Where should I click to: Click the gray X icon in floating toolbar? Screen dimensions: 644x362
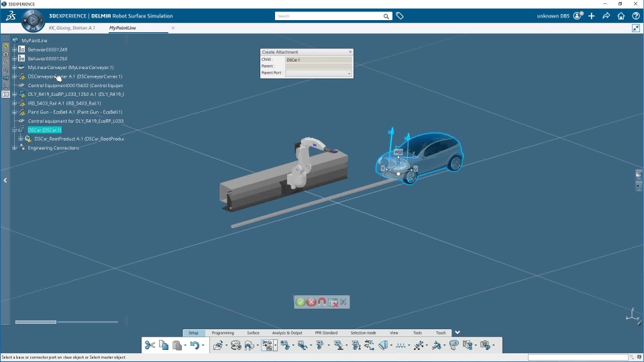[343, 302]
